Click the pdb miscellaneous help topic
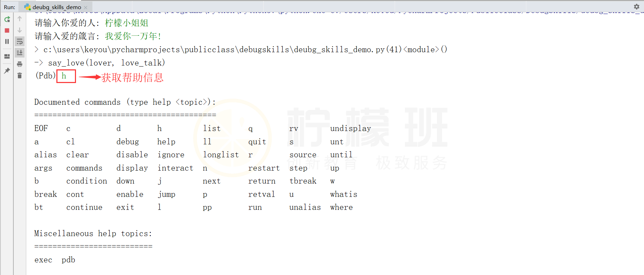 68,260
